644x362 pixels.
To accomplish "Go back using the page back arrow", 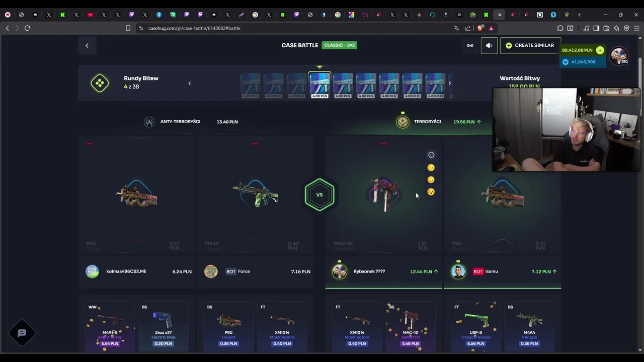I will [87, 46].
